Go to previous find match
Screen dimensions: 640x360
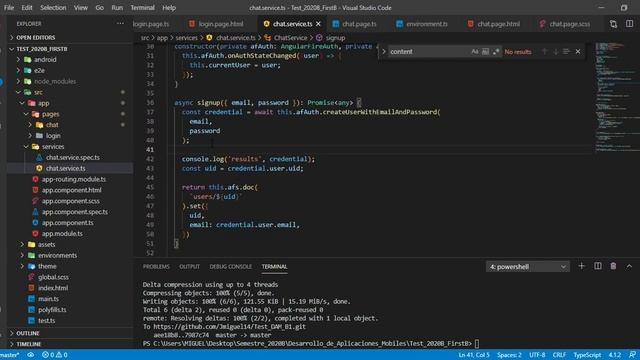tap(544, 51)
